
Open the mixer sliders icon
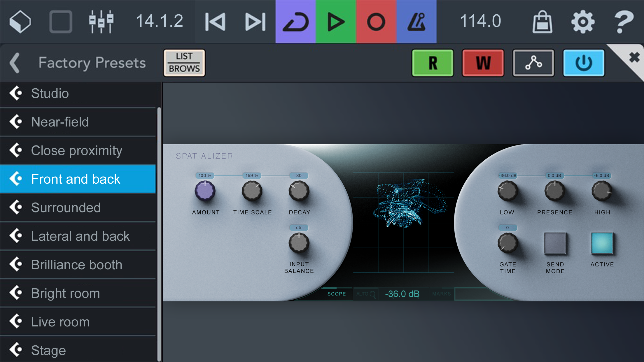click(x=101, y=22)
